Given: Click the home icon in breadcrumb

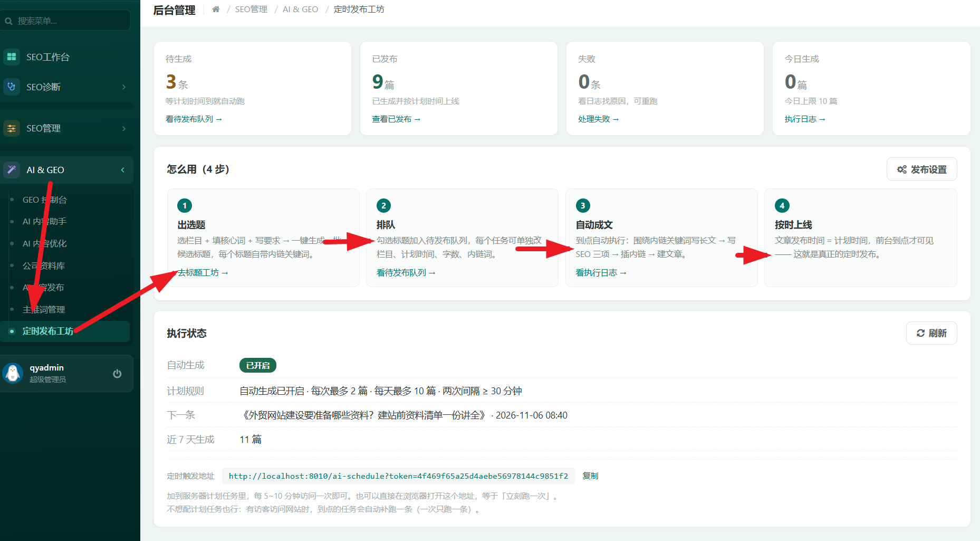Looking at the screenshot, I should pos(216,9).
